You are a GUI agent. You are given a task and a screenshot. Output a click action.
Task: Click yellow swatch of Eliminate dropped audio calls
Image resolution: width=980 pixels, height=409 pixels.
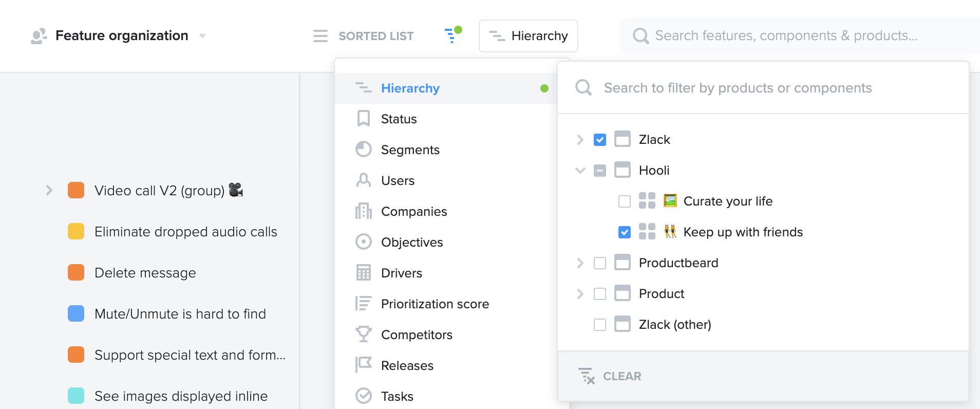point(76,231)
